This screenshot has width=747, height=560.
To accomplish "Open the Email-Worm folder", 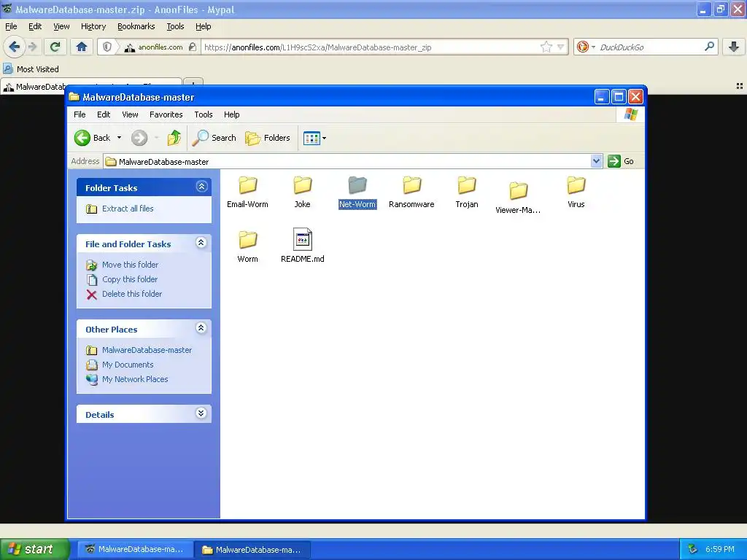I will 247,192.
